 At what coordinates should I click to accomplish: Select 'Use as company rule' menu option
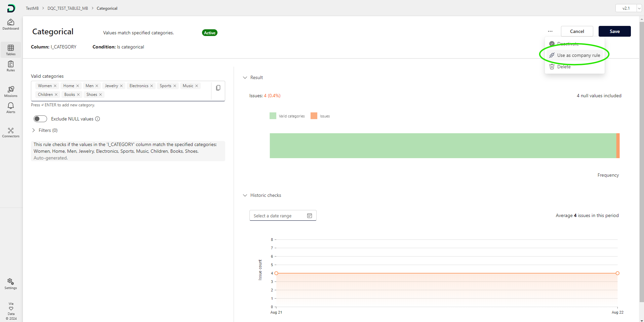(578, 55)
